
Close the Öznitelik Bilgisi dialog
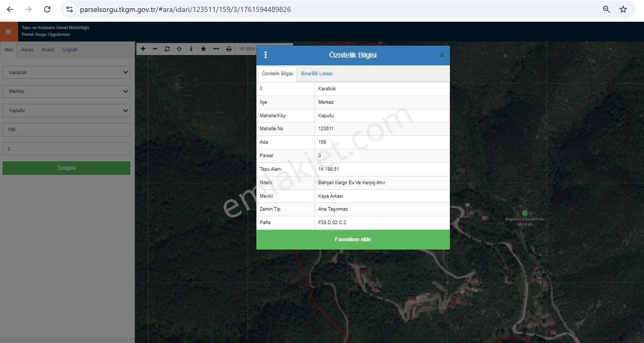pyautogui.click(x=442, y=56)
